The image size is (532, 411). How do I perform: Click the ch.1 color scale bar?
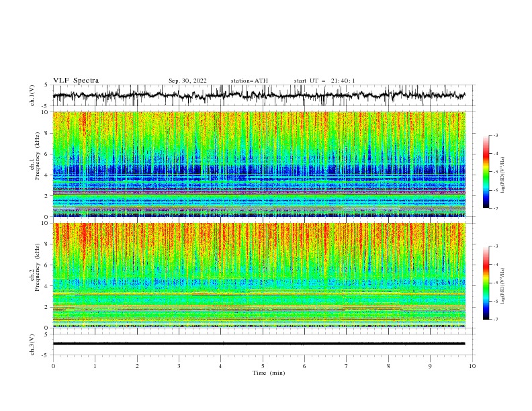[486, 172]
